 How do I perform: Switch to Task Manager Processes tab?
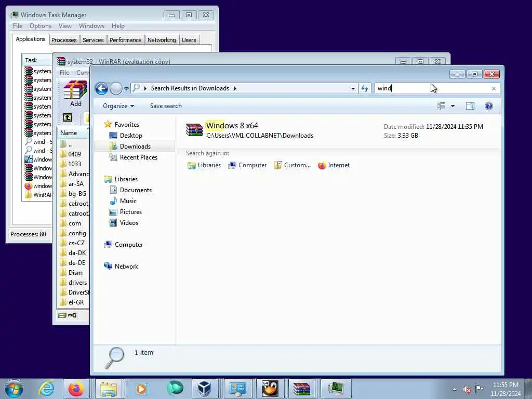pos(64,40)
